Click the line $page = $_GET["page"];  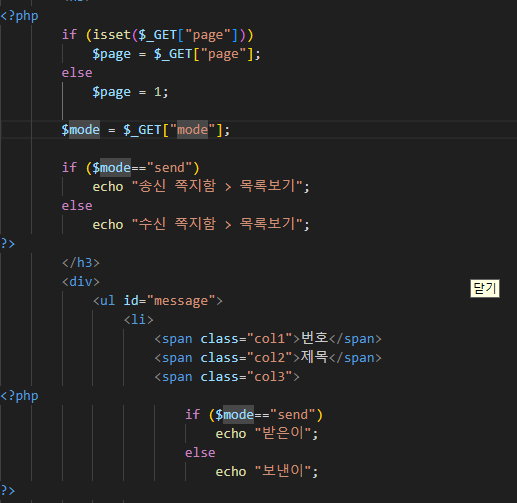(x=176, y=54)
